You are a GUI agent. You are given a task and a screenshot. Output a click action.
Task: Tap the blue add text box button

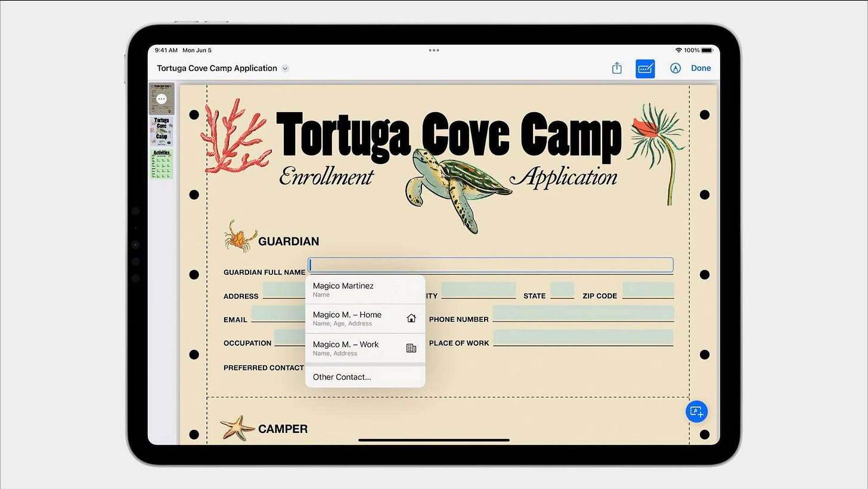tap(696, 411)
